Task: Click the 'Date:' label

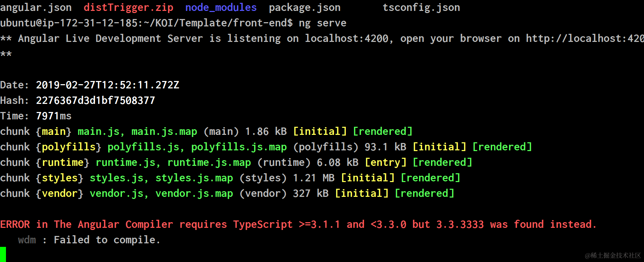Action: (14, 85)
